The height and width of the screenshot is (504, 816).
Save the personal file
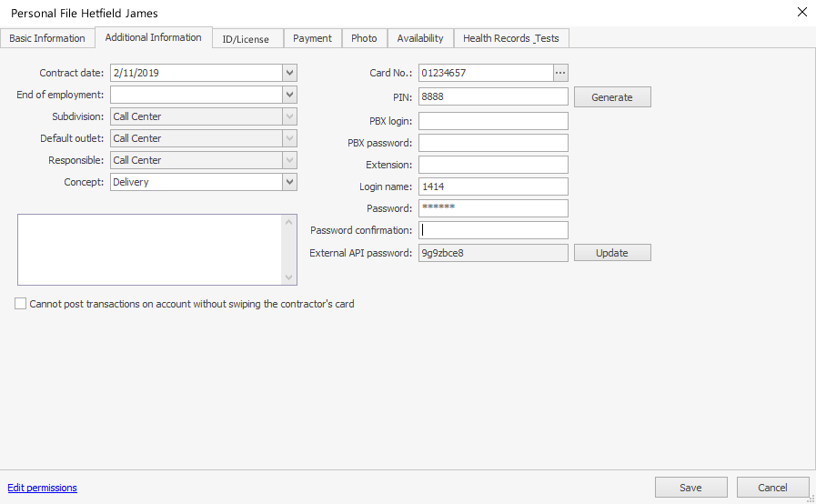coord(690,488)
